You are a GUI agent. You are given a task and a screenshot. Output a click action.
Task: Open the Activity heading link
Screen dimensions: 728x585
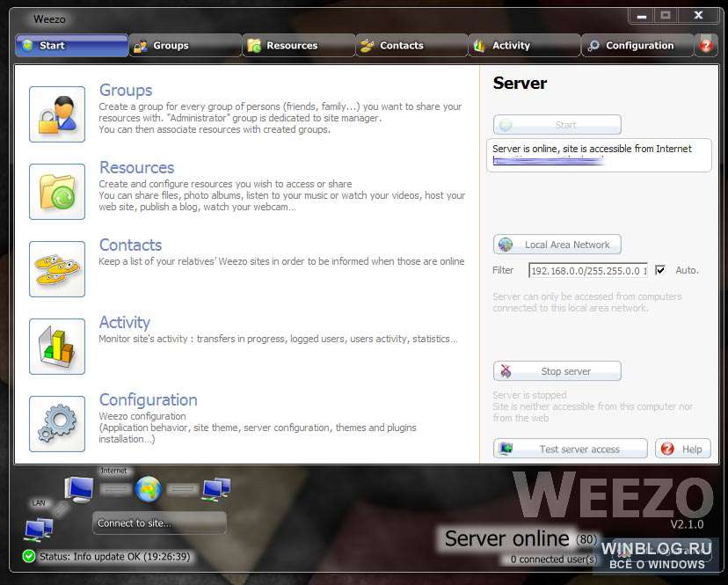(125, 323)
